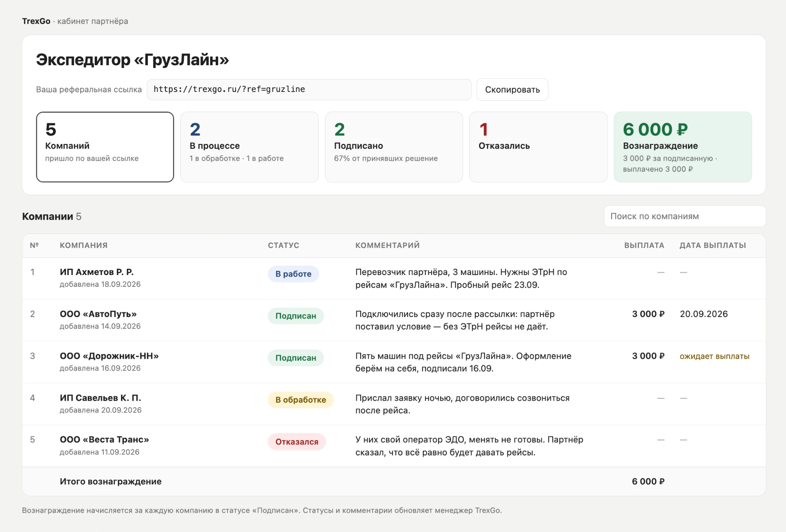Click payout date 20.09.2026

(x=703, y=314)
